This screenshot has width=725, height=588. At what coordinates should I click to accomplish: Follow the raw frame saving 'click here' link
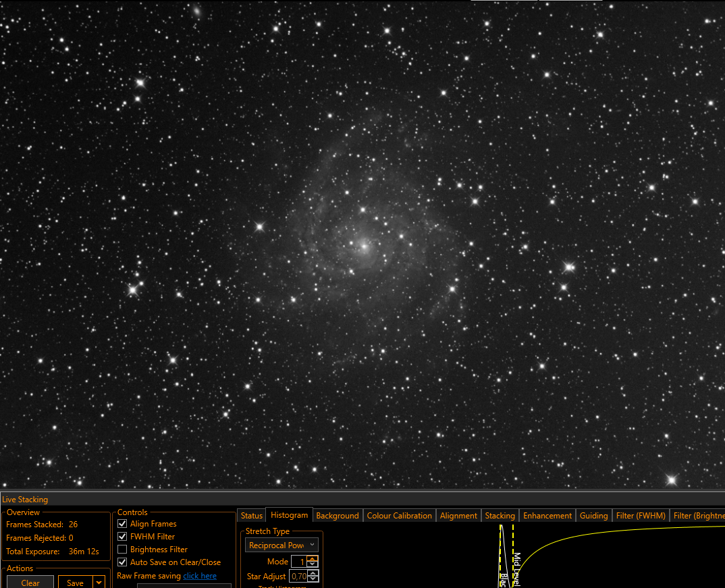point(200,576)
